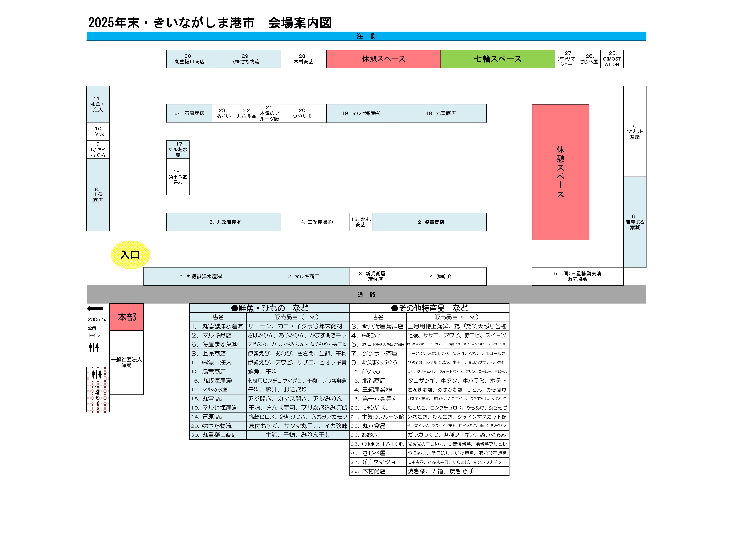
Task: Click the yellow 入口 entrance marker
Action: [x=130, y=255]
